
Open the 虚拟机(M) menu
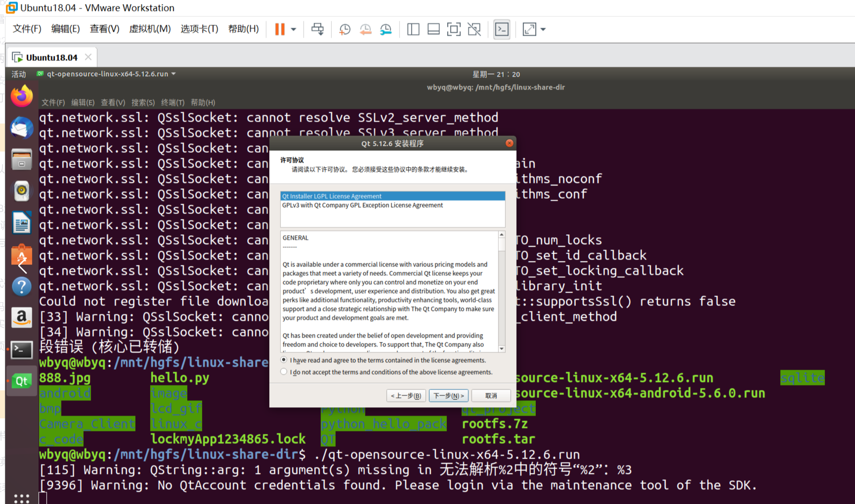point(150,29)
